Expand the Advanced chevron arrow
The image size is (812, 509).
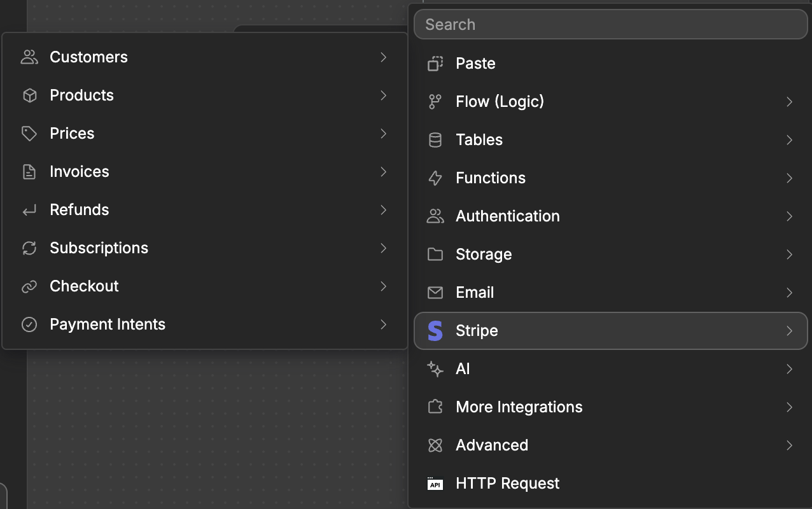click(790, 445)
